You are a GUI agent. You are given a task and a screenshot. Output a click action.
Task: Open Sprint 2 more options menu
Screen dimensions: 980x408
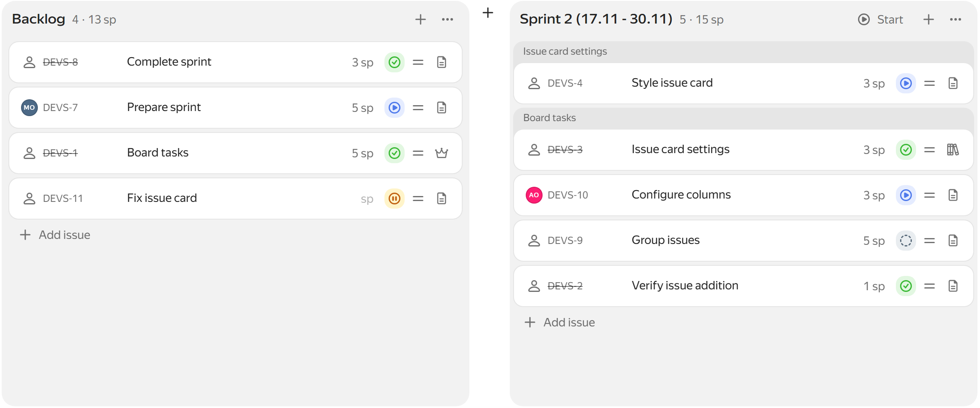point(955,19)
